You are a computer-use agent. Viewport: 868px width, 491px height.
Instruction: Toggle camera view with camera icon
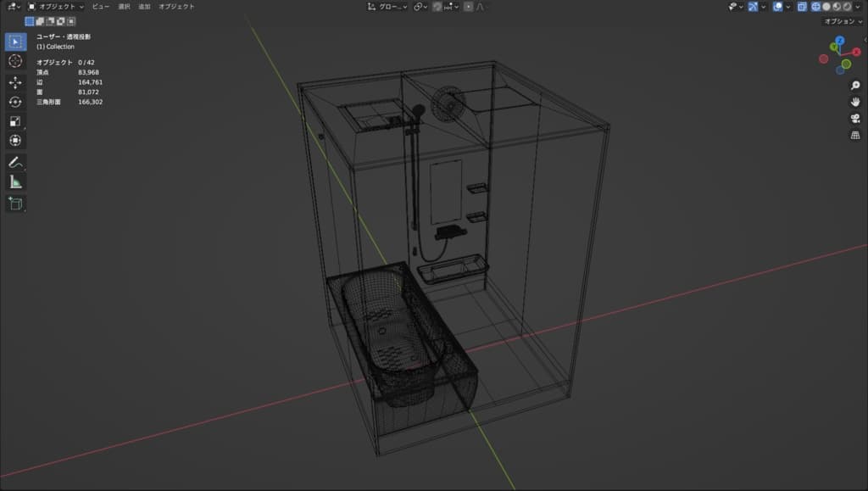tap(855, 119)
